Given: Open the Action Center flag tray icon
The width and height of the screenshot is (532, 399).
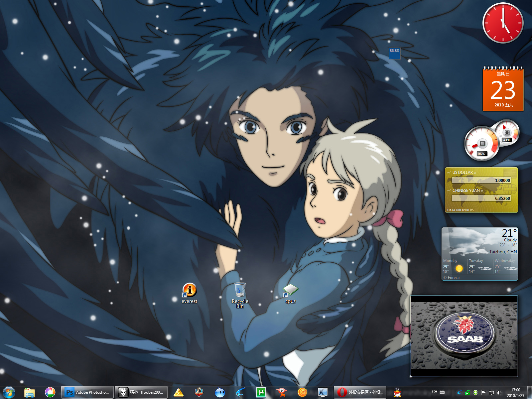Looking at the screenshot, I should (x=483, y=393).
